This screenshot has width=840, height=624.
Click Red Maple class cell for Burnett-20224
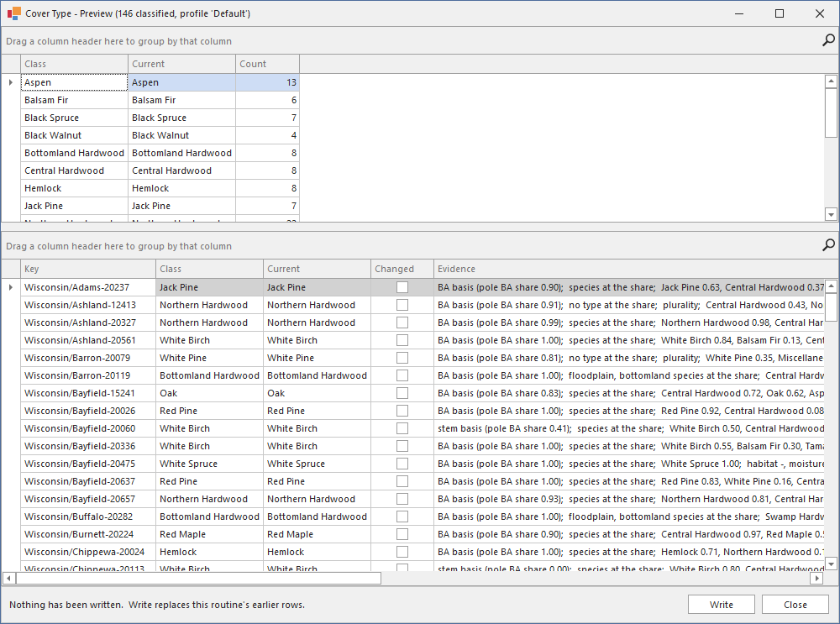[209, 534]
